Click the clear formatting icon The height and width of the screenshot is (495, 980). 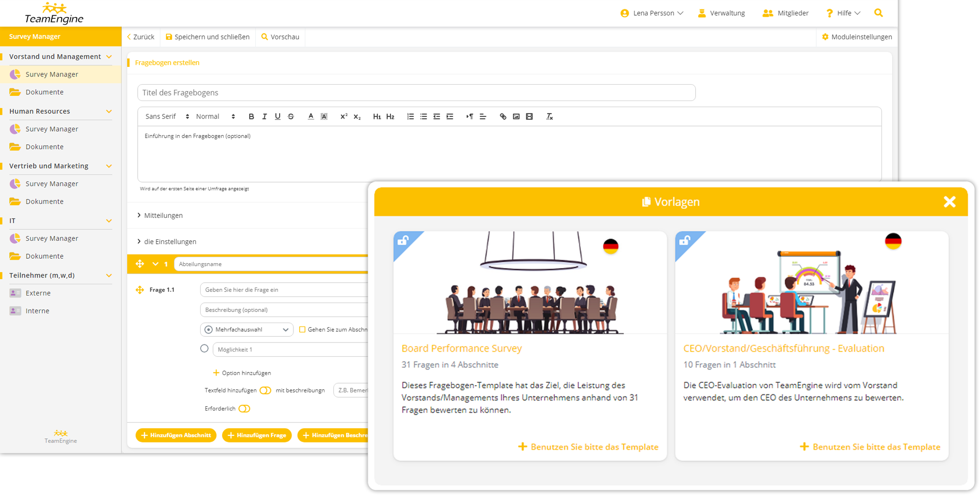pyautogui.click(x=550, y=117)
